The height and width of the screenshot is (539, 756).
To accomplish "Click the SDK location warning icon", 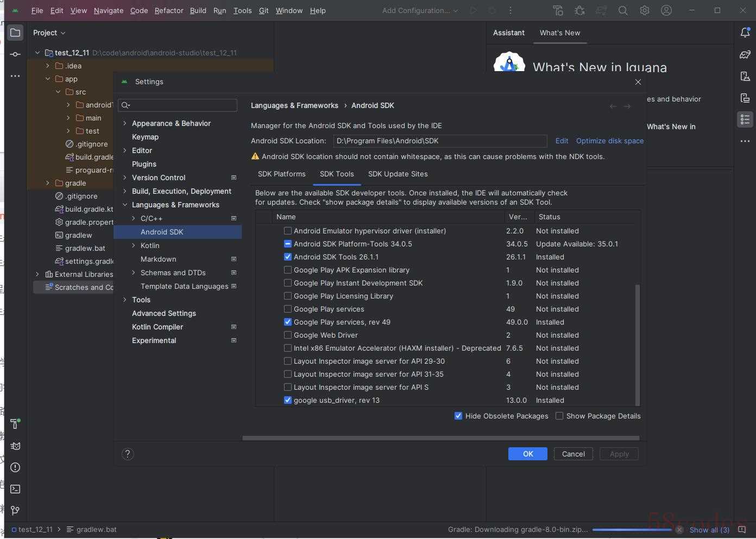I will (x=255, y=156).
